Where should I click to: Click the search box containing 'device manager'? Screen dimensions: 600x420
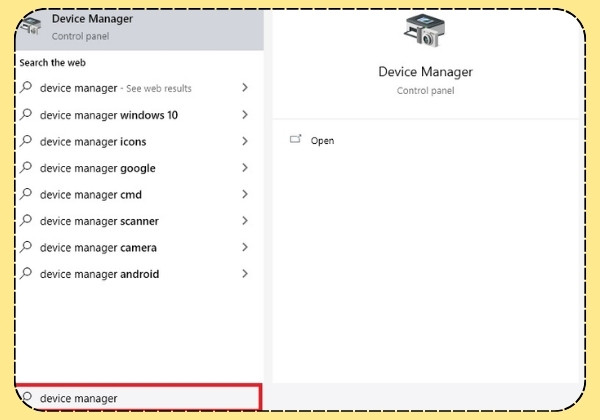click(139, 398)
